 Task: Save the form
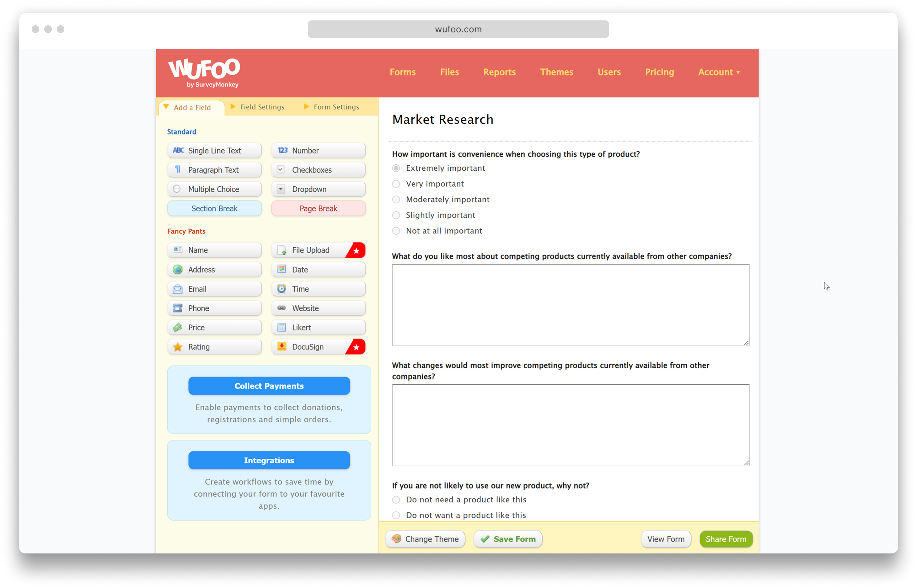click(x=508, y=539)
